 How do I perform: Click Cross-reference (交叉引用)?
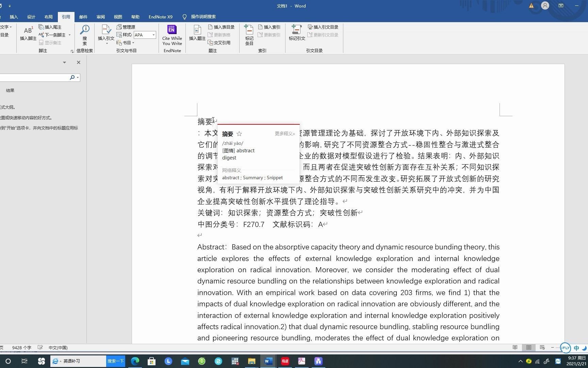coord(219,43)
